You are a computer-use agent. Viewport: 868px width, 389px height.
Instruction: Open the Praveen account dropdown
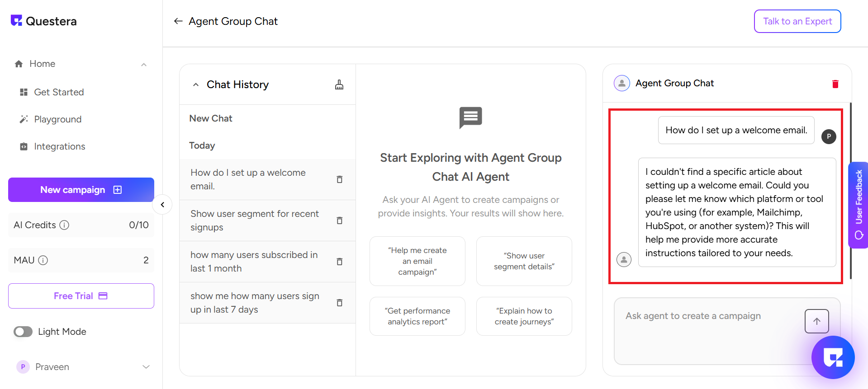(146, 367)
